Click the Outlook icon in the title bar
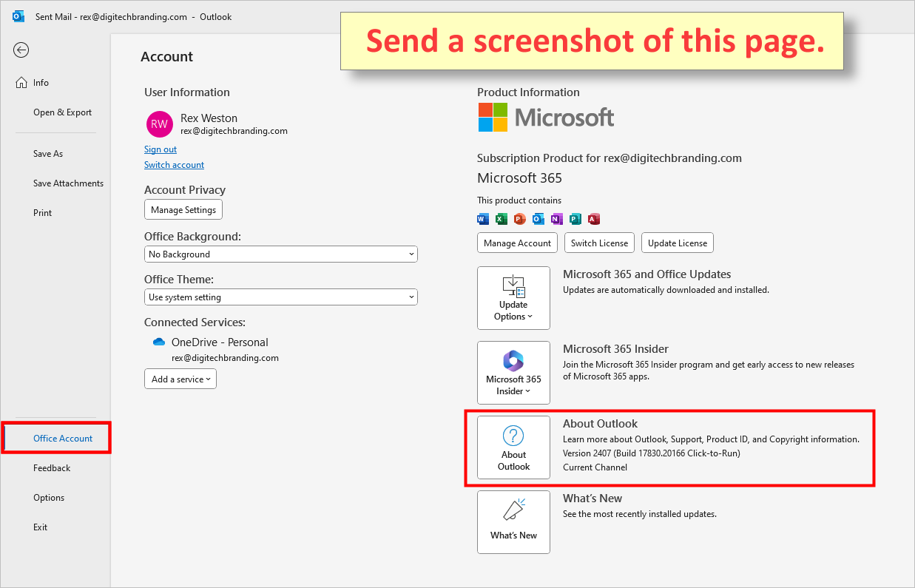Image resolution: width=915 pixels, height=588 pixels. click(x=18, y=16)
